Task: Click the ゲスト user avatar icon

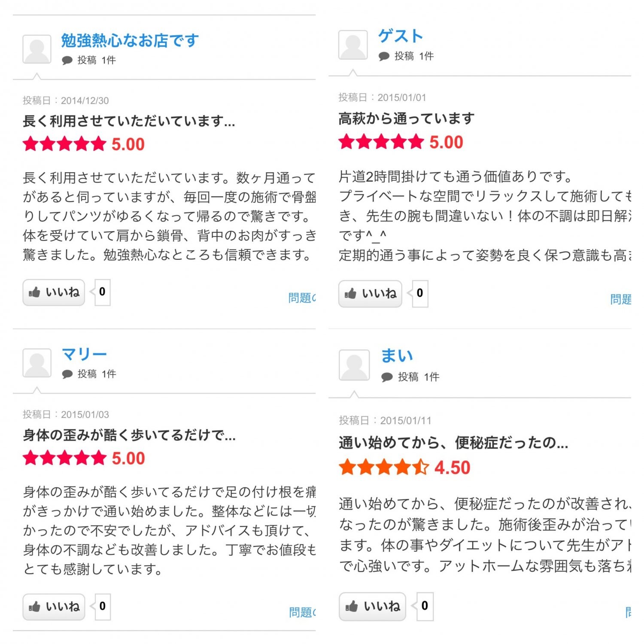Action: 353,45
